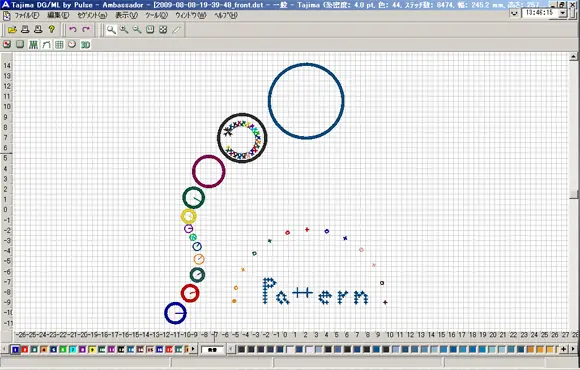Click the first printer icon
The image size is (580, 370).
(x=25, y=30)
